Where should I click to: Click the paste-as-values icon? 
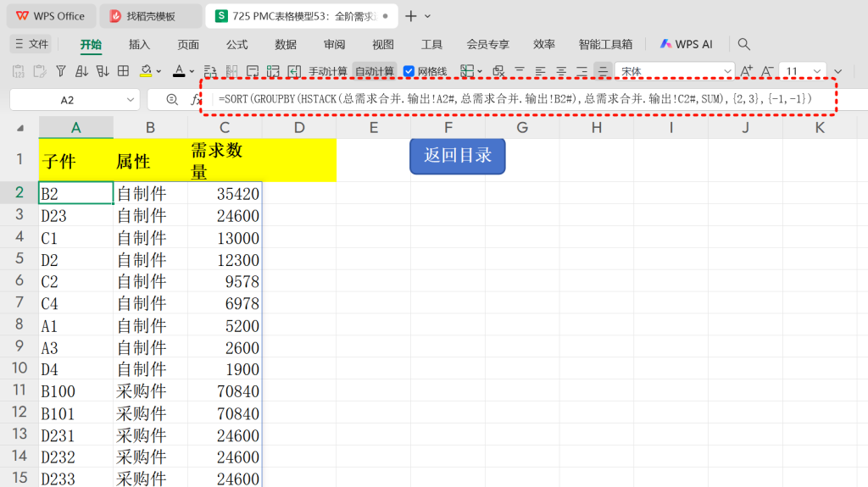[x=19, y=71]
